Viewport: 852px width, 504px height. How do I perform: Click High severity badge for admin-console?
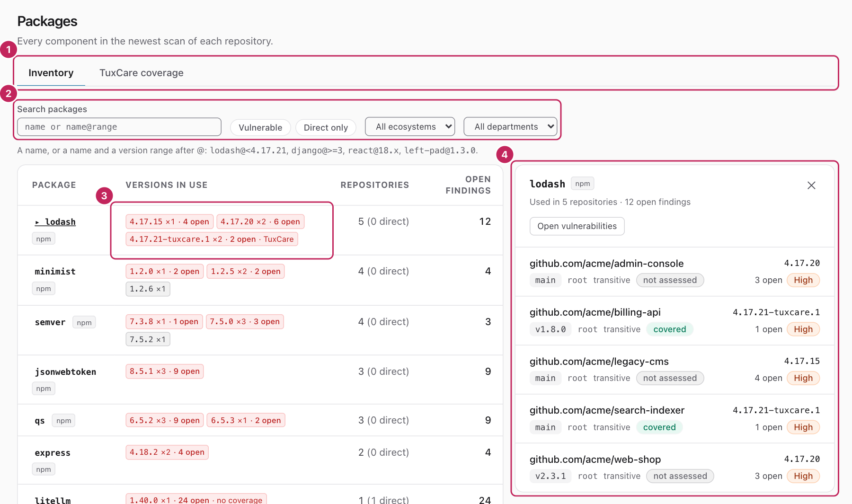[x=803, y=280]
